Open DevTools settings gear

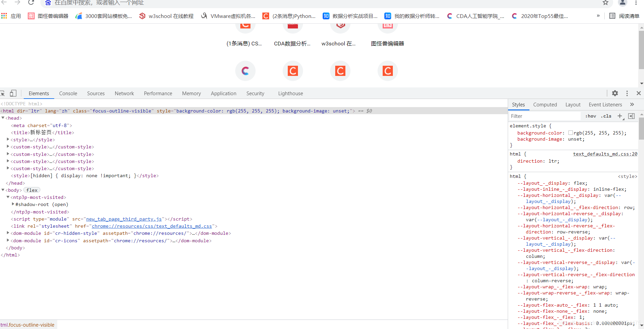[615, 93]
